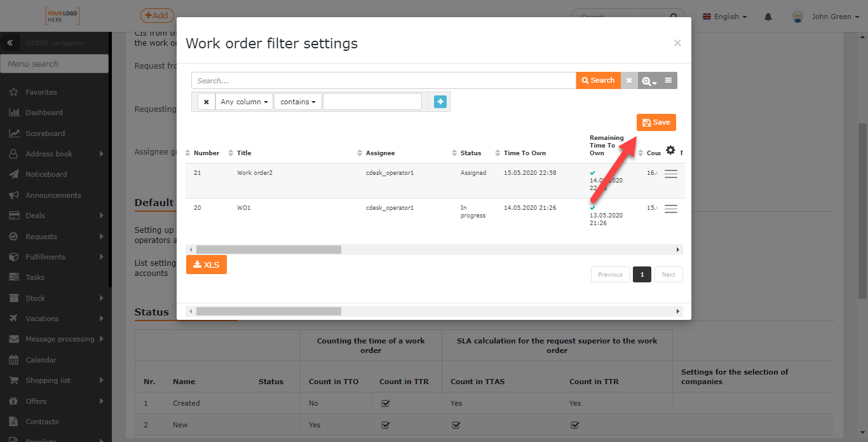
Task: Go to page 1 in pagination
Action: pyautogui.click(x=642, y=274)
